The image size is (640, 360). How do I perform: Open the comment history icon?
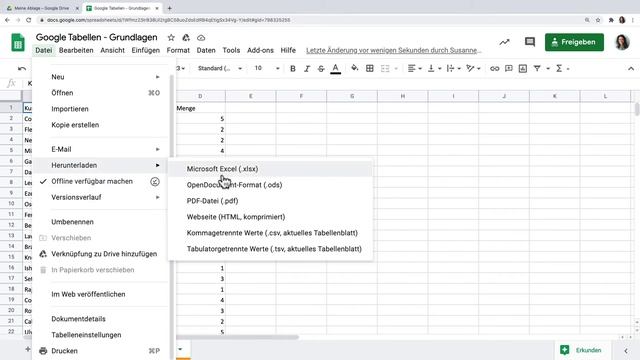click(x=530, y=42)
